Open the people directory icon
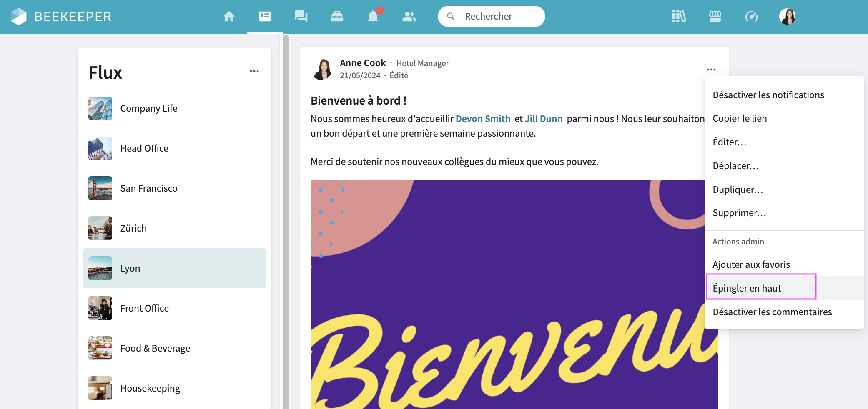This screenshot has width=868, height=409. click(x=409, y=17)
